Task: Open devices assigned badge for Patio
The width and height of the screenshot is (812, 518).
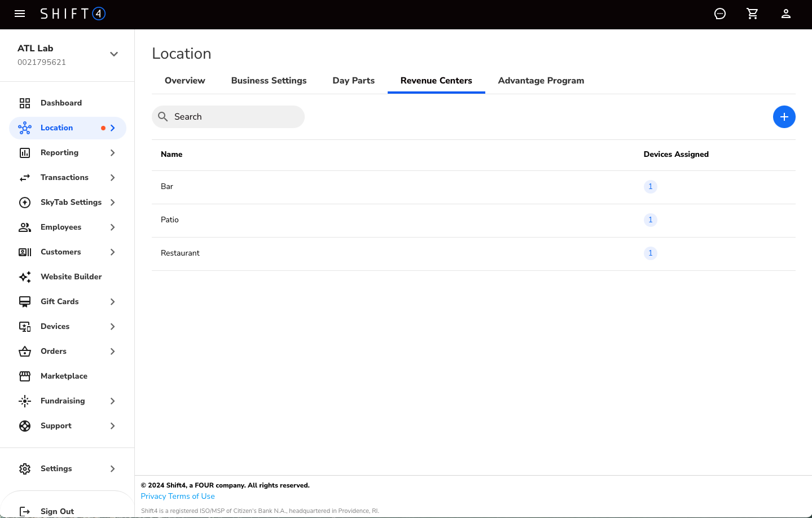Action: tap(650, 220)
